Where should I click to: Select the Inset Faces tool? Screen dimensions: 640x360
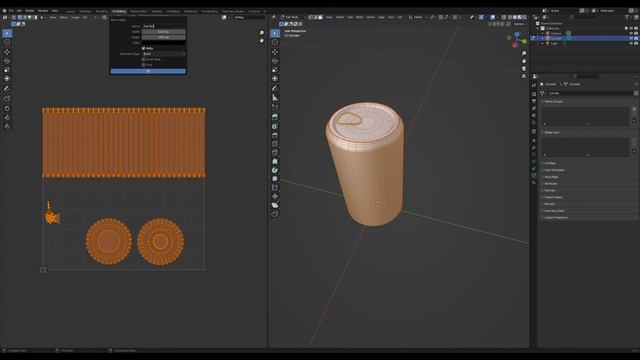point(275,126)
